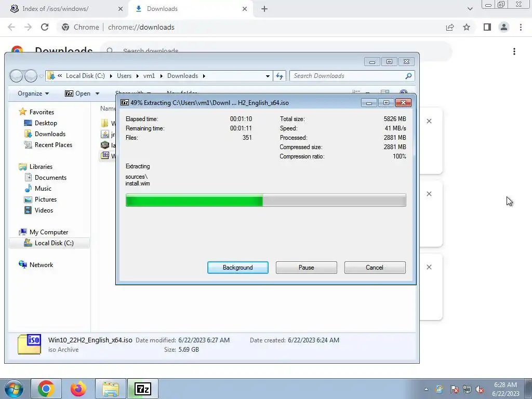
Task: Open a new Chrome tab
Action: coord(264,9)
